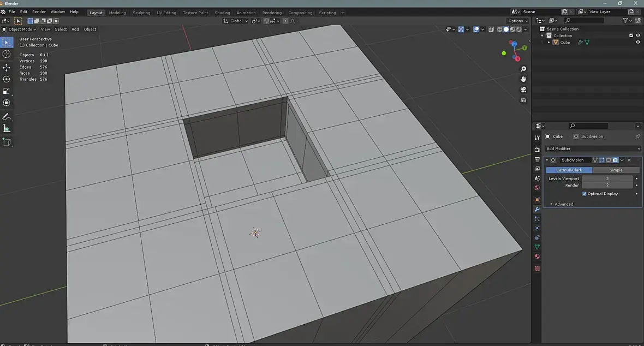Uncheck the Optimal Display checkbox
644x346 pixels.
[585, 194]
